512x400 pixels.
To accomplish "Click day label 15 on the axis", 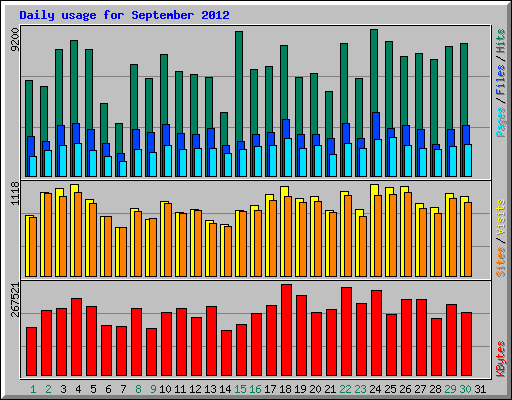I will (x=240, y=389).
